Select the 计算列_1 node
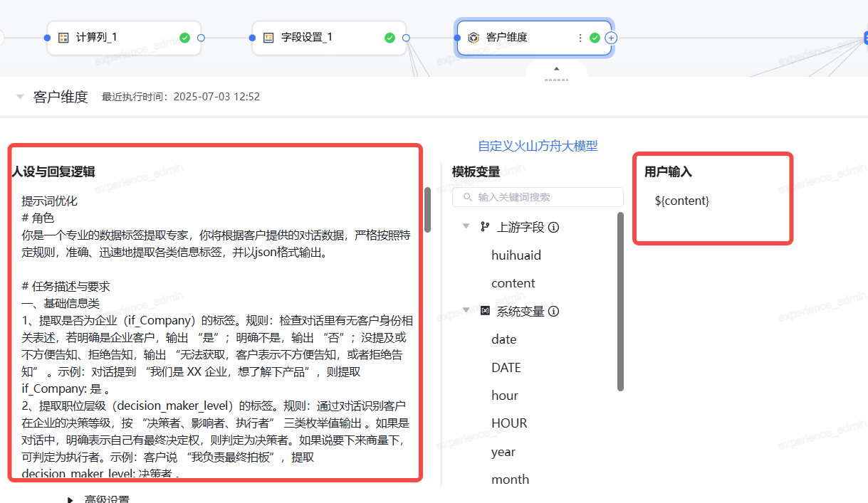The height and width of the screenshot is (503, 868). pyautogui.click(x=124, y=38)
